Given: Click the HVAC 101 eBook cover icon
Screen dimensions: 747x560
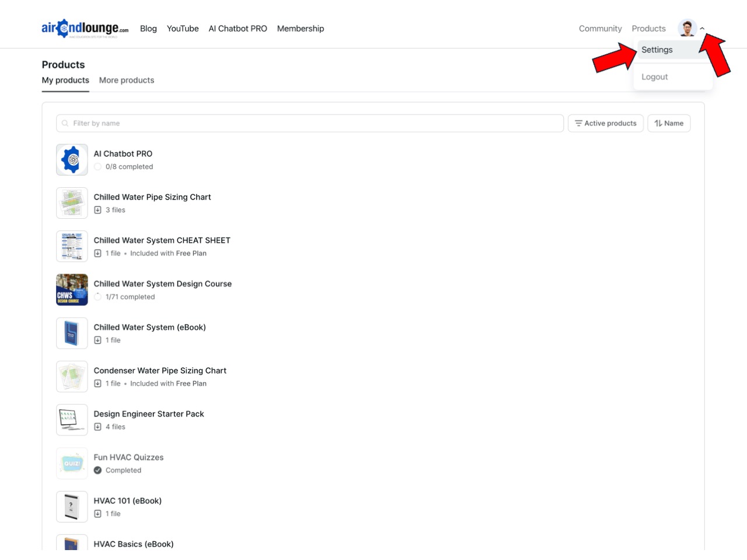Looking at the screenshot, I should 72,506.
